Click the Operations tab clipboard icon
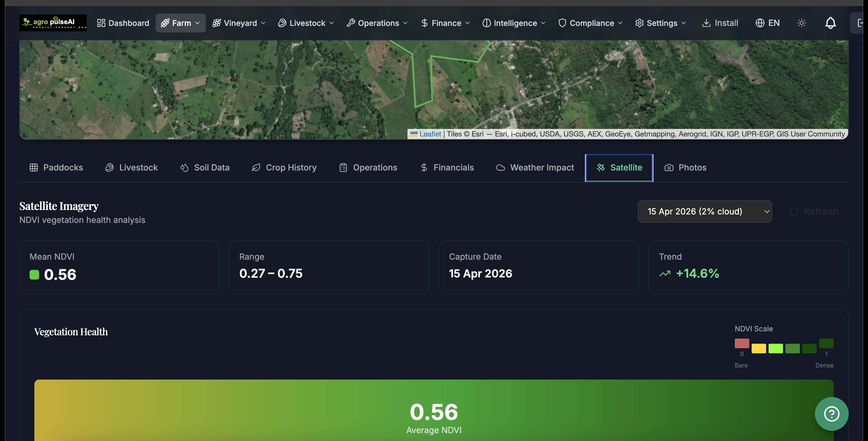Screen dimensions: 868x441 (343, 167)
